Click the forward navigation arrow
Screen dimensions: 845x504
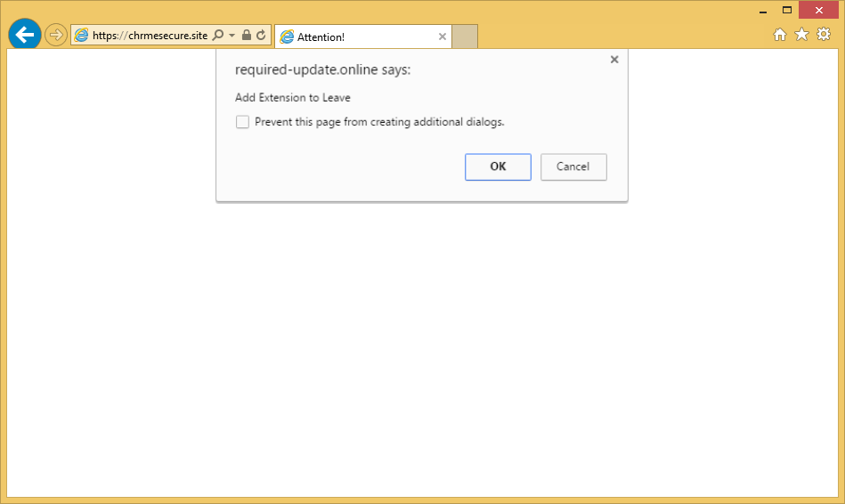pos(55,35)
